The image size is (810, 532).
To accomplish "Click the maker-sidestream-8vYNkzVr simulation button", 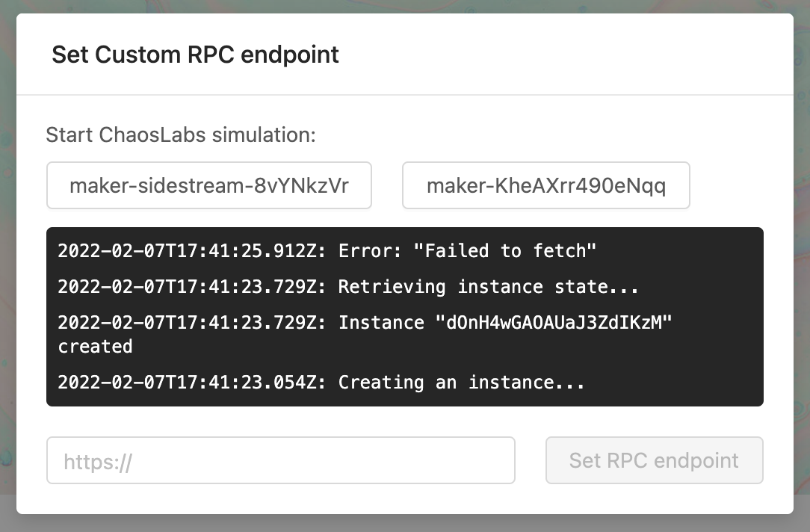I will pos(209,185).
